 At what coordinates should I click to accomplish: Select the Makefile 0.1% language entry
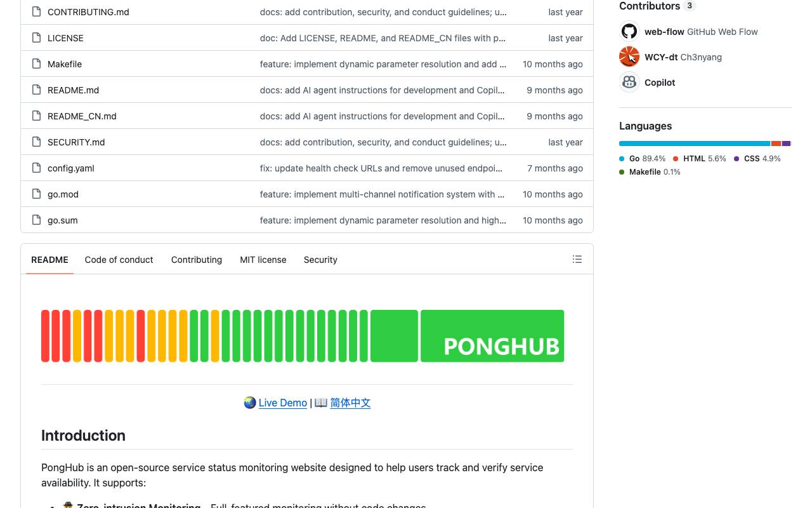(650, 171)
